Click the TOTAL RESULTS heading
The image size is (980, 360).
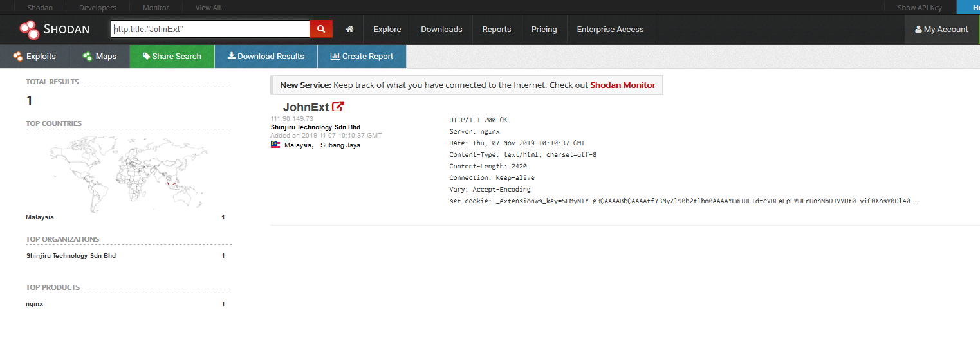coord(52,82)
